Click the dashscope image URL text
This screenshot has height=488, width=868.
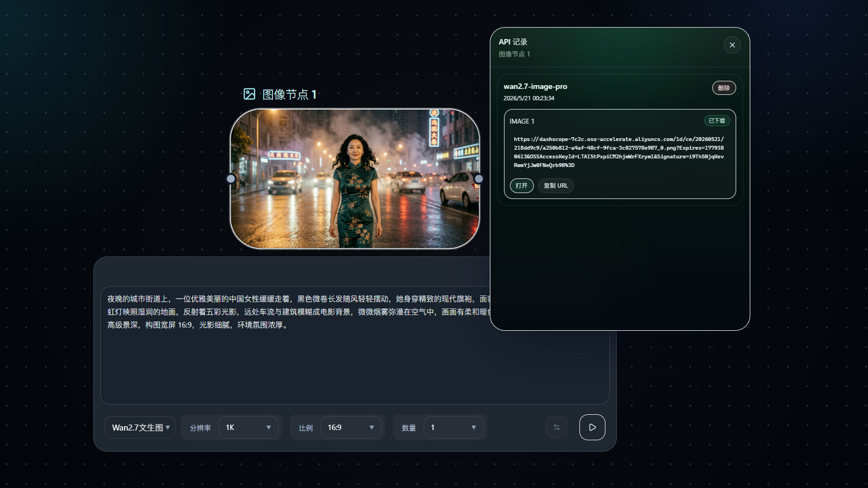point(619,152)
